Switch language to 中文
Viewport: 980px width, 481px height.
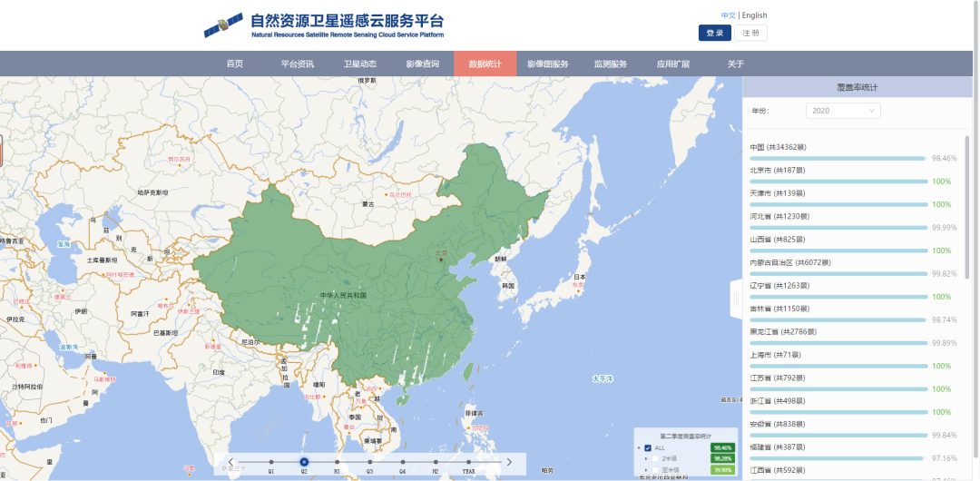pyautogui.click(x=728, y=15)
